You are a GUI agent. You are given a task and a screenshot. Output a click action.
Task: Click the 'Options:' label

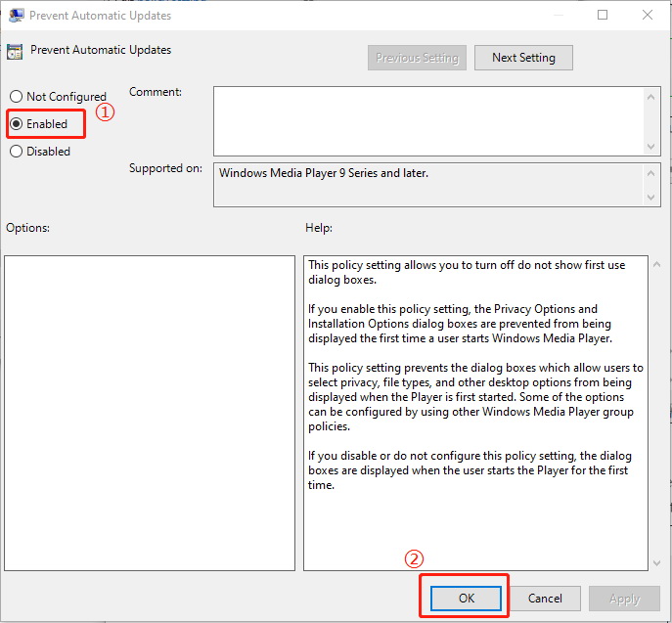[x=27, y=228]
